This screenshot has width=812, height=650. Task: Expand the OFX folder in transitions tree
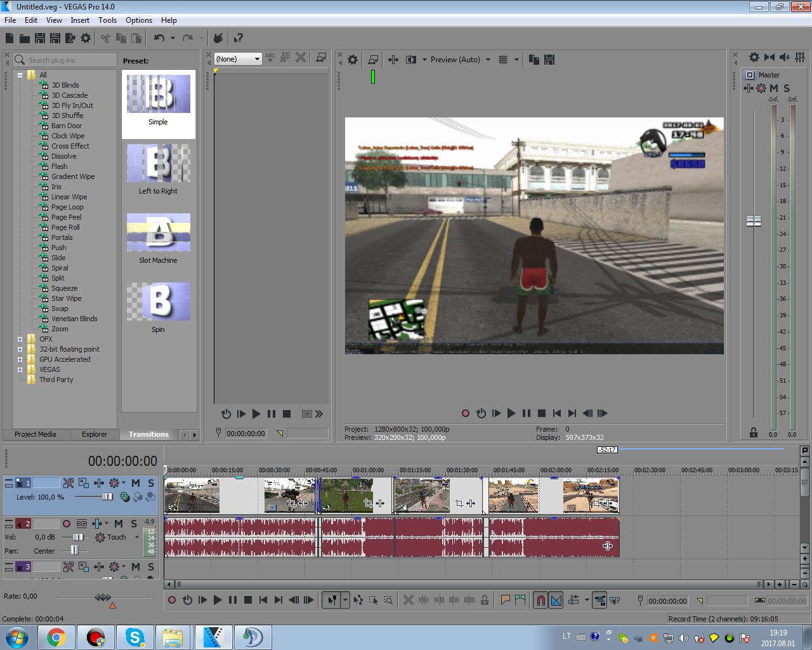(x=20, y=339)
